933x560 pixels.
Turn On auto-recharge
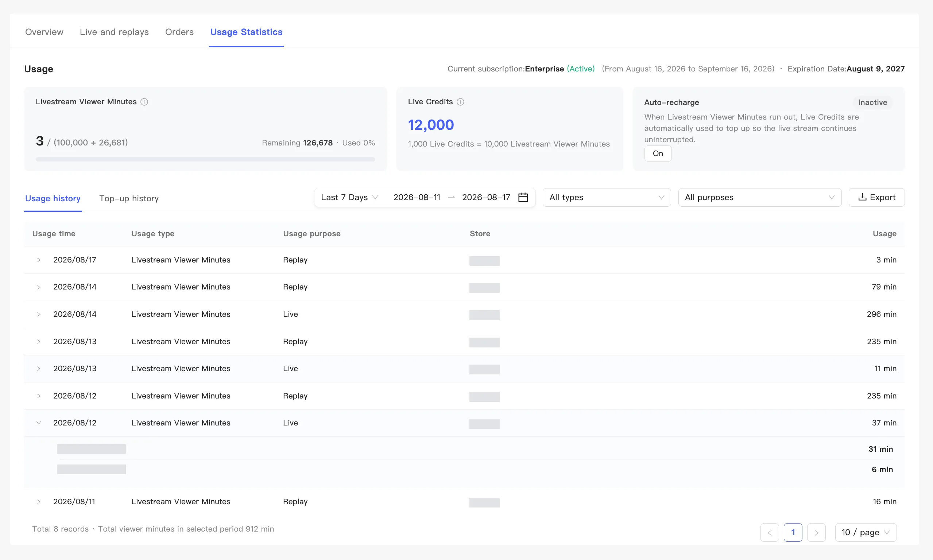pos(658,153)
